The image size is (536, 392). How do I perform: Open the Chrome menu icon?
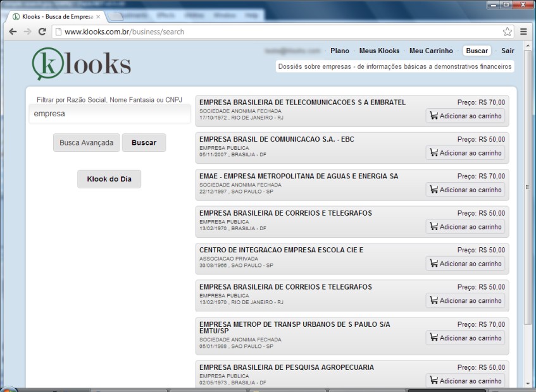point(523,32)
